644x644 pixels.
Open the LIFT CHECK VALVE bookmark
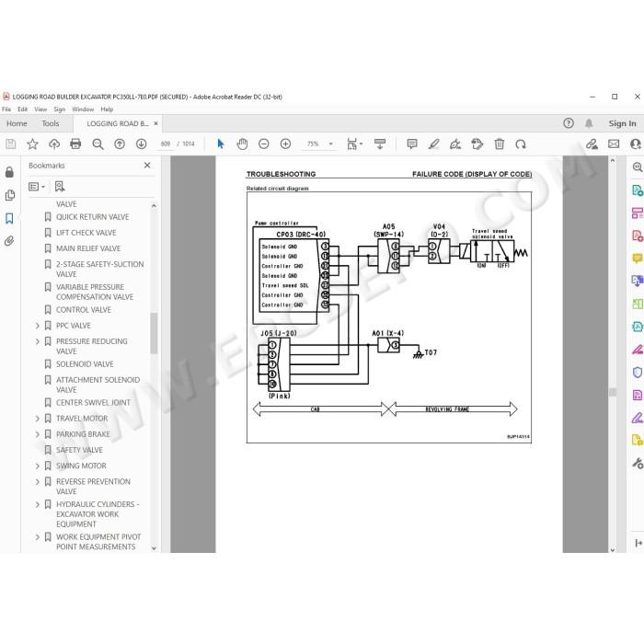(86, 233)
